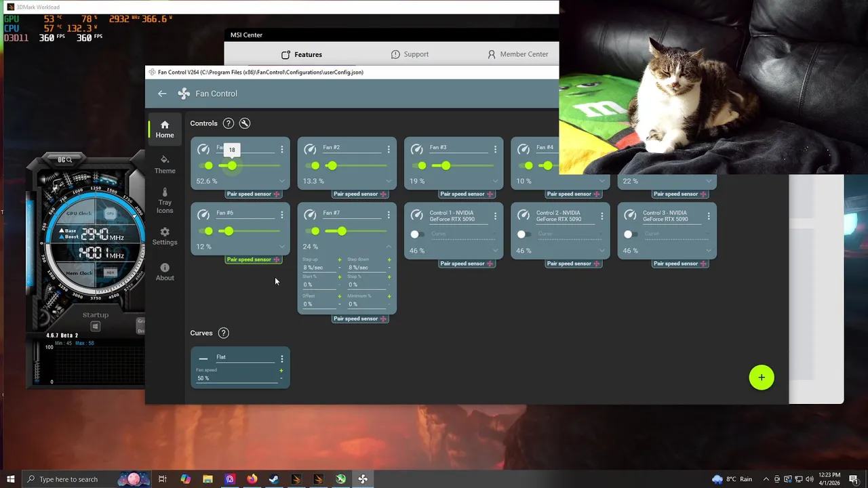The width and height of the screenshot is (868, 488).
Task: Click Pair speed sensor under Control 1
Action: tap(467, 264)
